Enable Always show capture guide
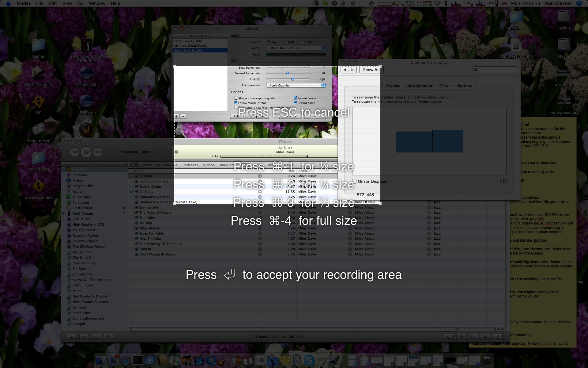Screen dimensions: 588x368 click(236, 98)
